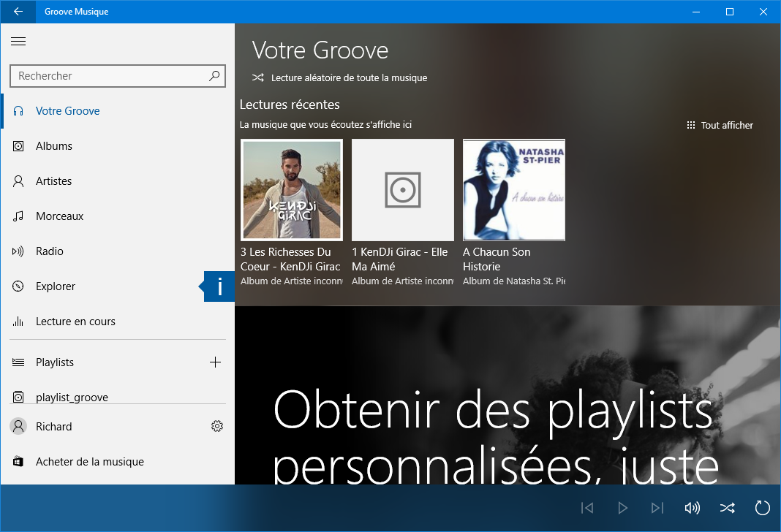Skip to next track
Image resolution: width=781 pixels, height=532 pixels.
pyautogui.click(x=657, y=508)
